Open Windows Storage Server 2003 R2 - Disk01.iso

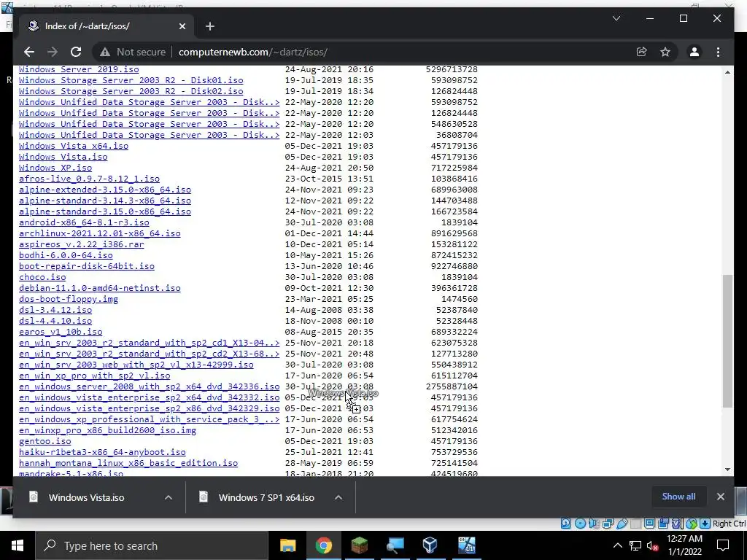click(131, 80)
